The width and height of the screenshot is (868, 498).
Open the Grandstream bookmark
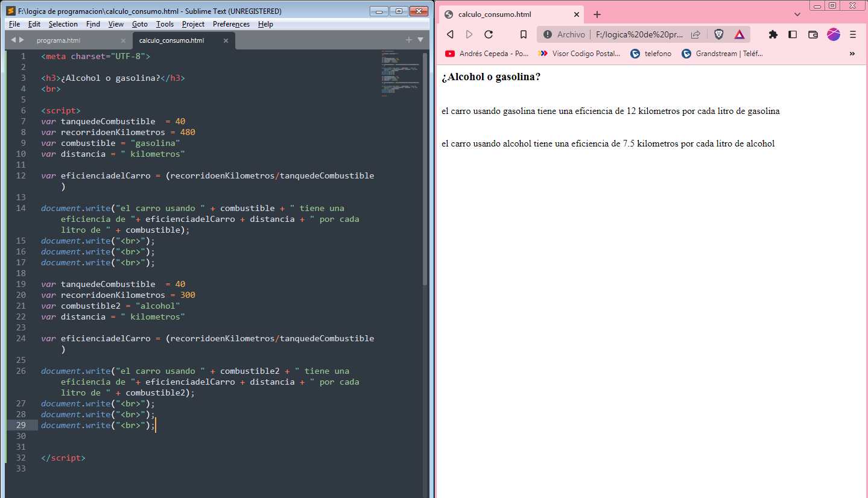point(722,54)
